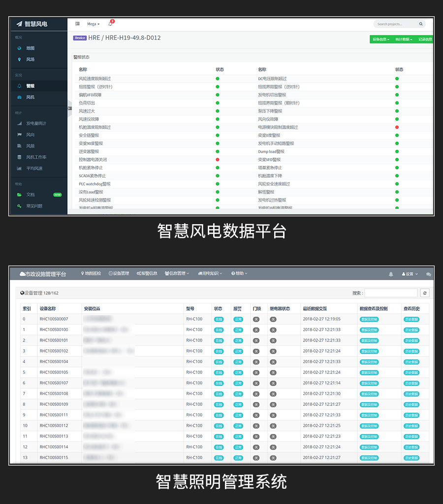The width and height of the screenshot is (443, 504).
Task: Click the bell icon in lighting system header
Action: (x=391, y=274)
